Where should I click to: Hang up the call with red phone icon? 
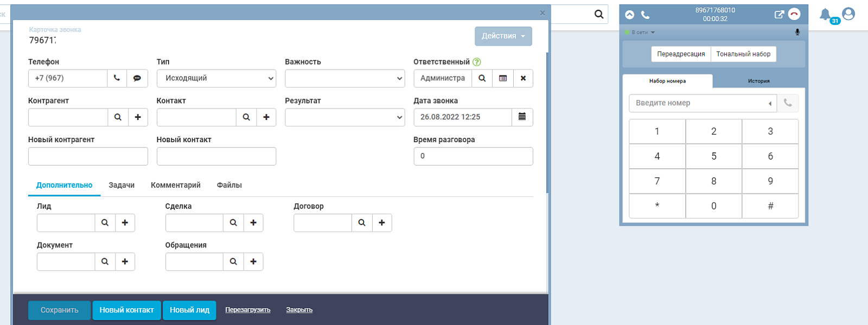pyautogui.click(x=794, y=15)
